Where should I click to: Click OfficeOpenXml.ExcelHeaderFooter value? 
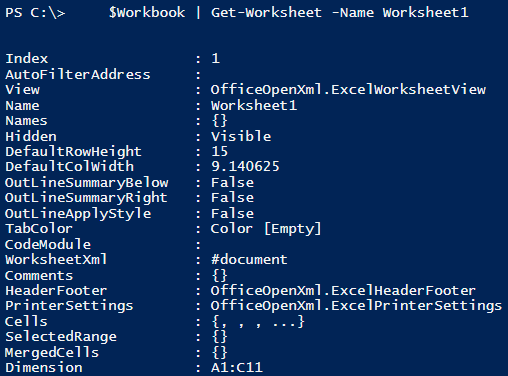pos(343,290)
